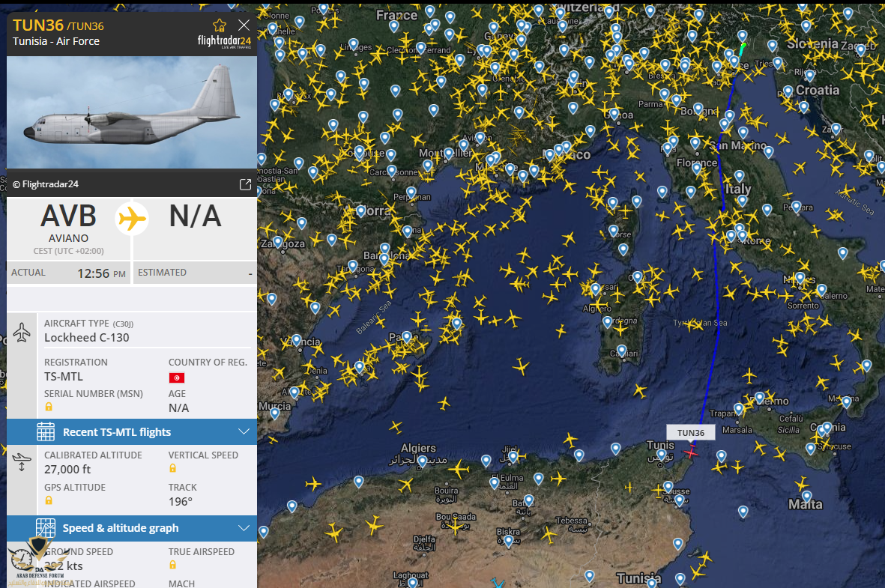Close the TUN36 flight details panel

[244, 25]
